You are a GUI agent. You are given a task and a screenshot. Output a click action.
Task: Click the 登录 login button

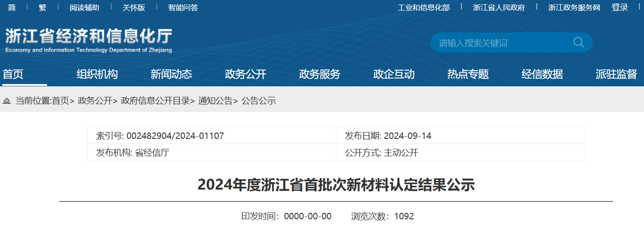[620, 7]
